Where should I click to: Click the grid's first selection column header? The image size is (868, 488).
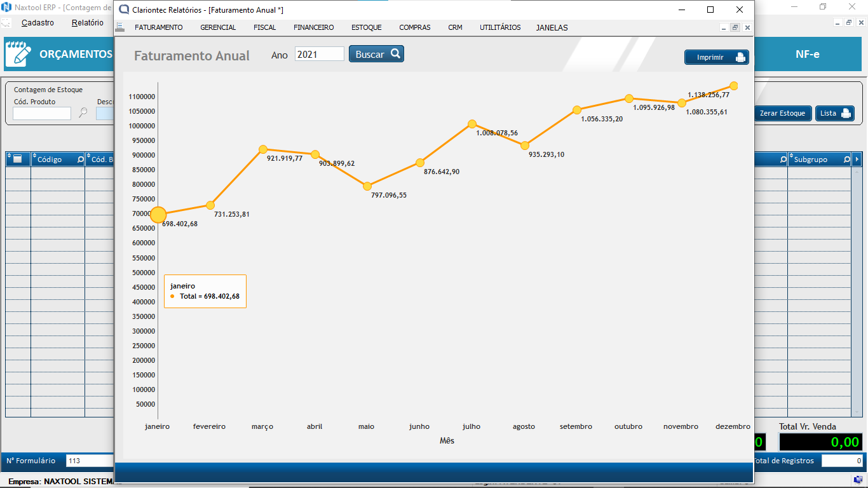pos(18,159)
